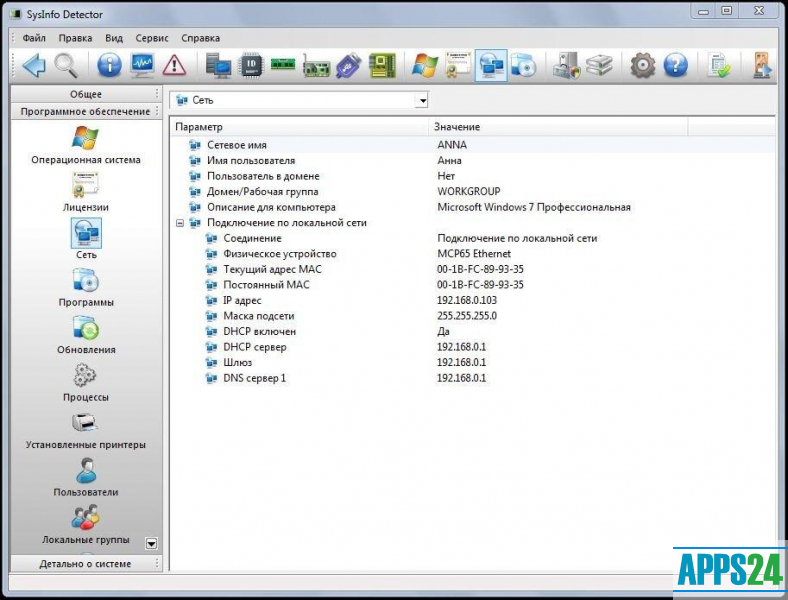
Task: Collapse Подключение по локальной сети node
Action: 180,223
